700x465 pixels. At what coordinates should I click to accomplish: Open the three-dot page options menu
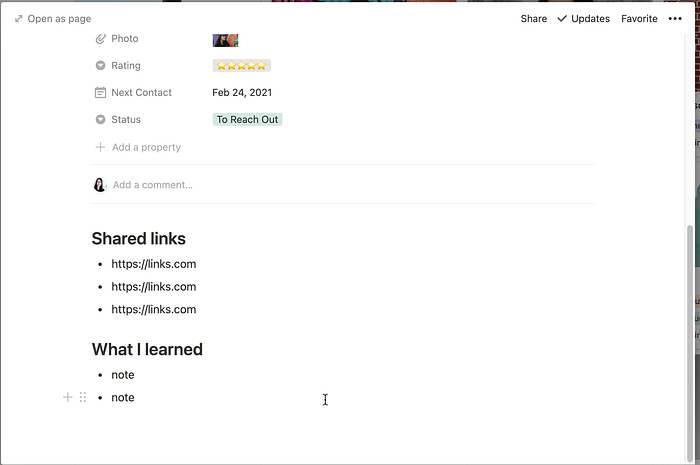click(675, 19)
